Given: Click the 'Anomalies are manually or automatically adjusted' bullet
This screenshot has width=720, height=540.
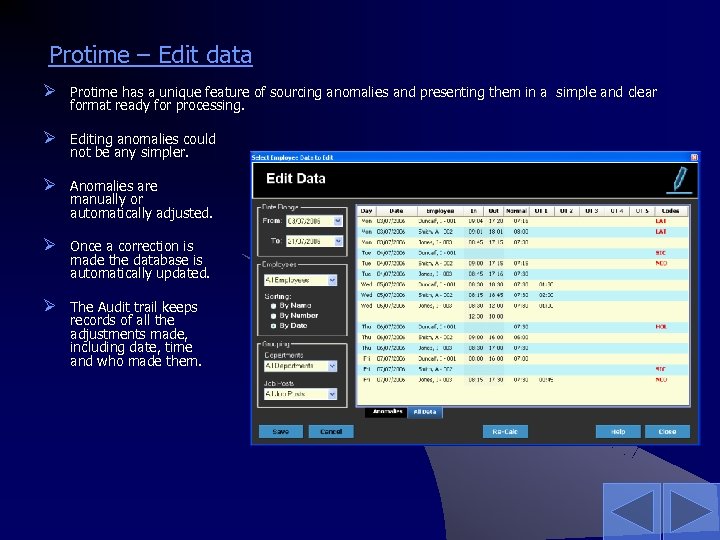Looking at the screenshot, I should click(x=141, y=199).
